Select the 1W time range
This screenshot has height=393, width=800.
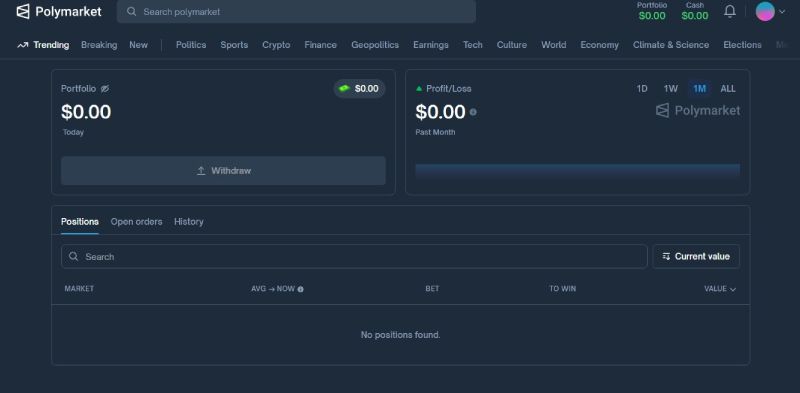670,89
